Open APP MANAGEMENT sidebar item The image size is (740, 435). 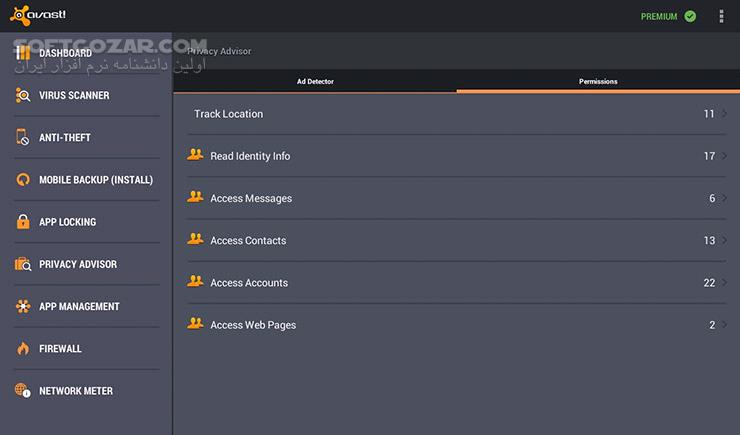pos(79,306)
